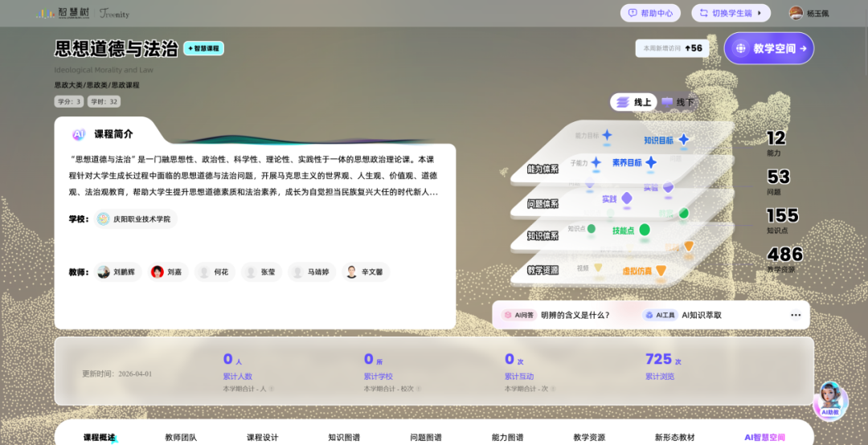Screen dimensions: 868x445
Task: Open the 教学空间 teaching space
Action: point(769,48)
